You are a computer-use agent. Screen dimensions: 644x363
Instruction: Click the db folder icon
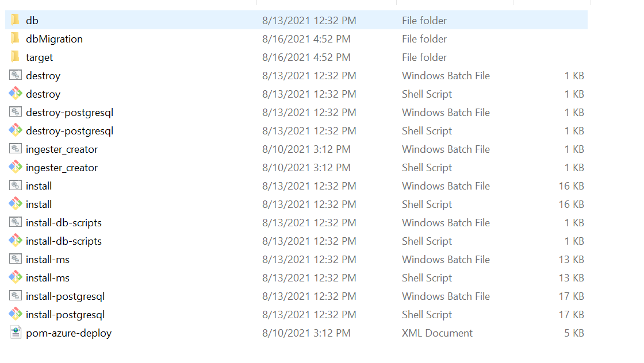(16, 21)
